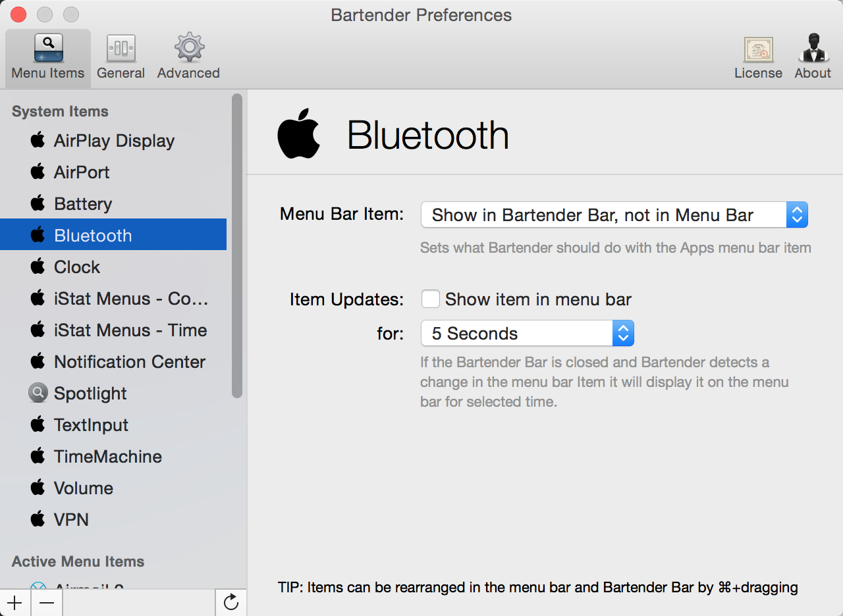The width and height of the screenshot is (843, 616).
Task: Click the Apple icon beside Clock
Action: pos(38,266)
